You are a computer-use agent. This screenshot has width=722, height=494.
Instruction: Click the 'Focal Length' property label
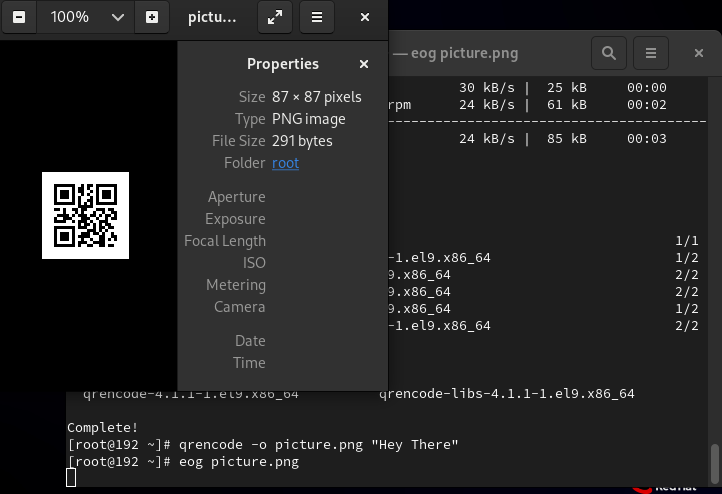coord(225,241)
